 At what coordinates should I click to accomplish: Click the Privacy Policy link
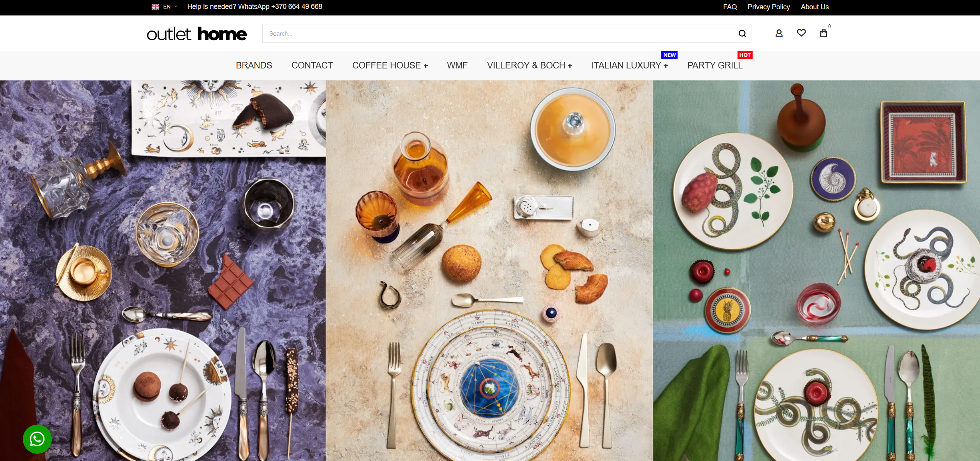(x=770, y=7)
